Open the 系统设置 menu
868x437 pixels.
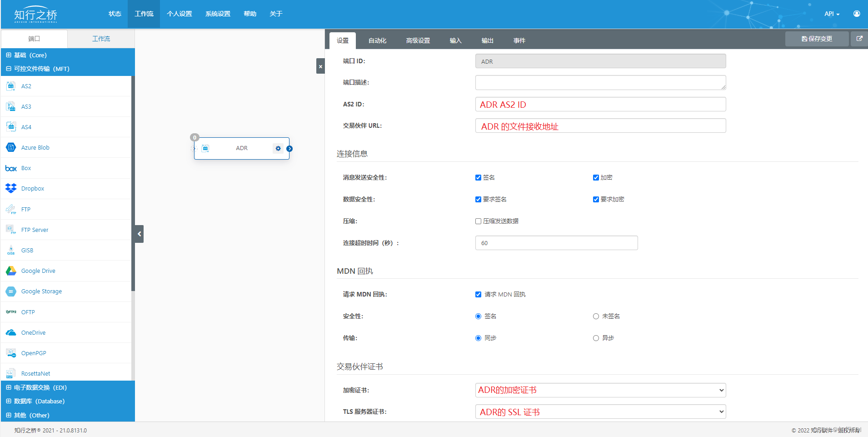pyautogui.click(x=218, y=14)
